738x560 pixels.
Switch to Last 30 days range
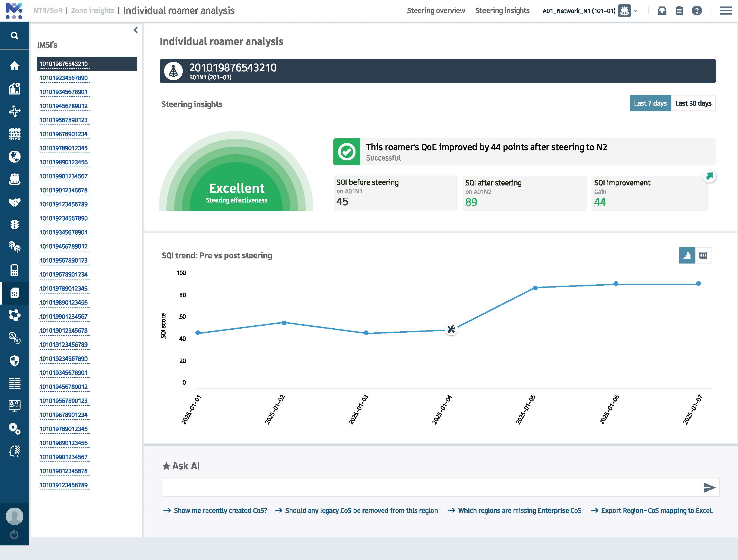pyautogui.click(x=693, y=103)
